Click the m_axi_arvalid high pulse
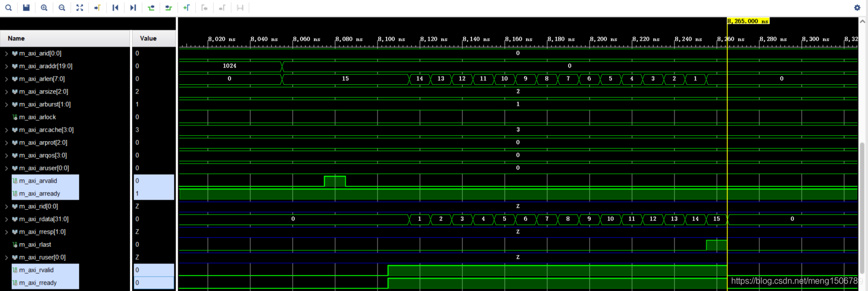868x291 pixels. pos(335,181)
